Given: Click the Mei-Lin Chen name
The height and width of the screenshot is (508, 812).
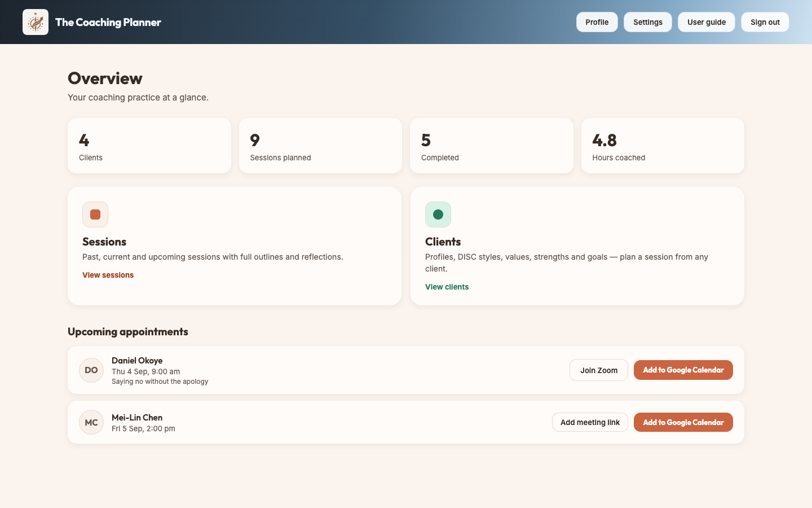Looking at the screenshot, I should pos(137,418).
